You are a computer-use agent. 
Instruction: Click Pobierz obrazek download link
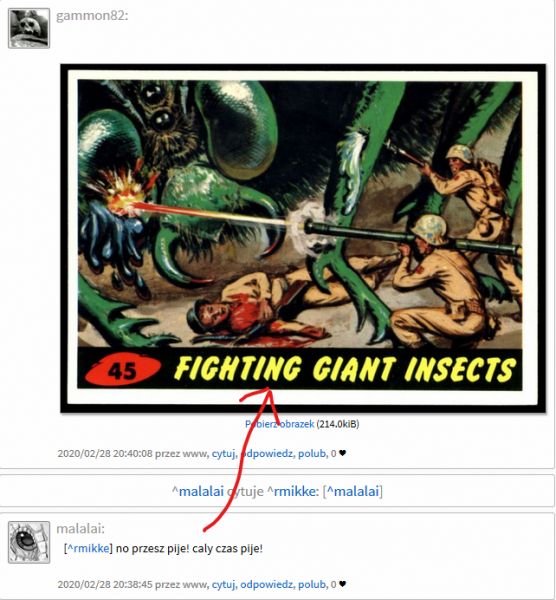click(x=279, y=424)
